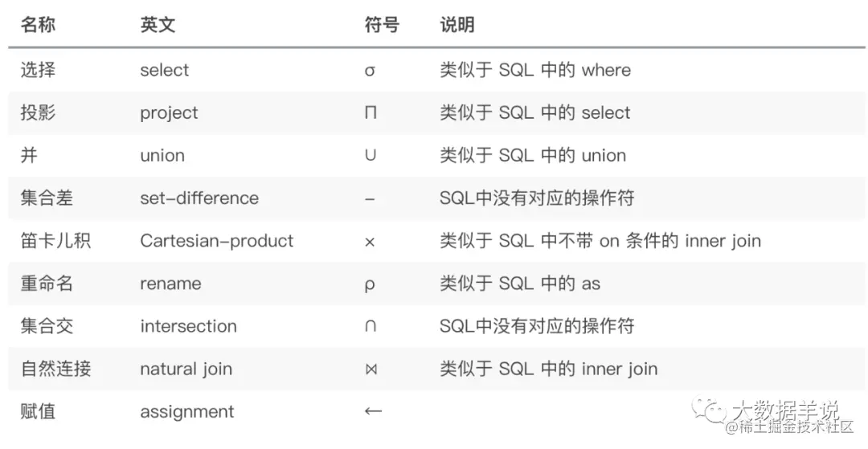Click the ← assignment arrow symbol
The image size is (868, 449).
[x=373, y=410]
